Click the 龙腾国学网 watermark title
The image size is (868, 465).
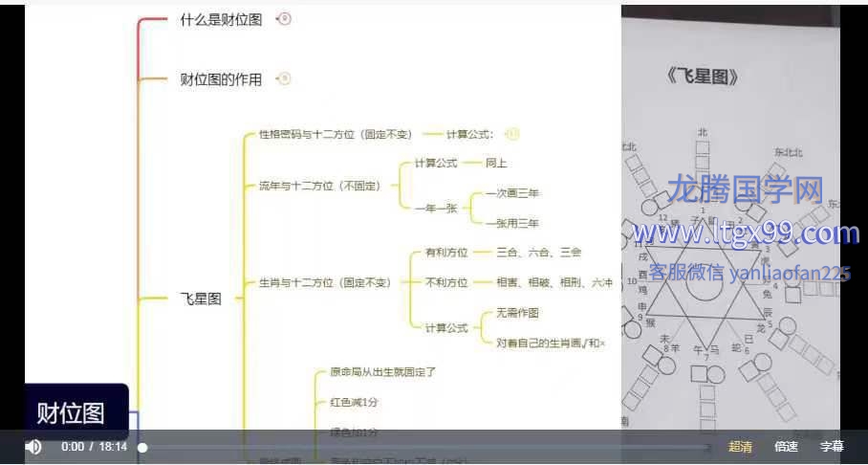pos(745,190)
